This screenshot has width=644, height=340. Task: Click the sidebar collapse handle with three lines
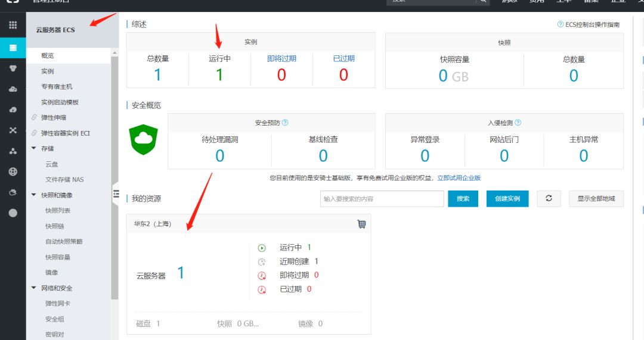[116, 194]
